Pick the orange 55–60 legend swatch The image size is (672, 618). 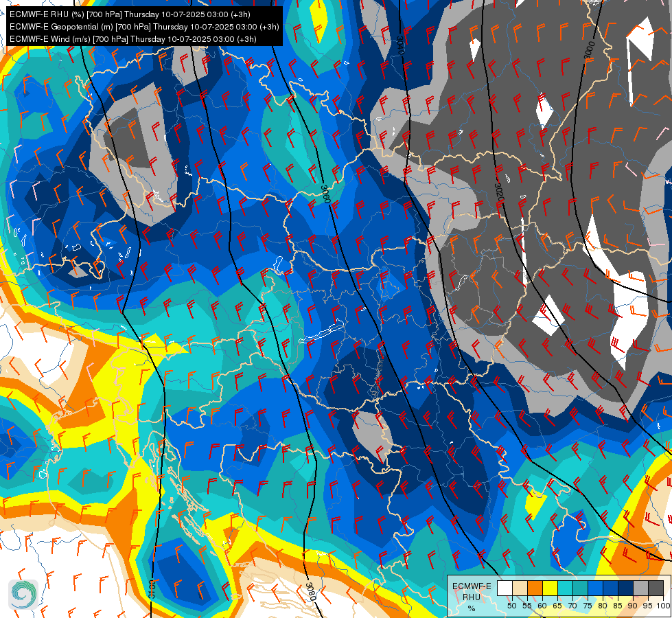click(535, 588)
